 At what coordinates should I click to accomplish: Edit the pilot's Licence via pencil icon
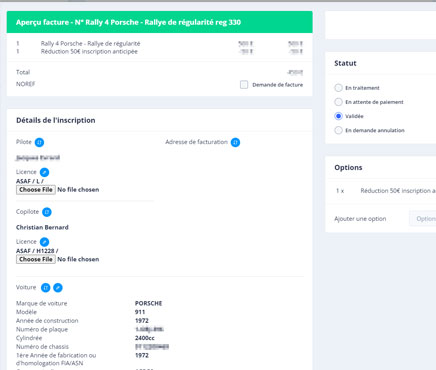click(x=44, y=172)
